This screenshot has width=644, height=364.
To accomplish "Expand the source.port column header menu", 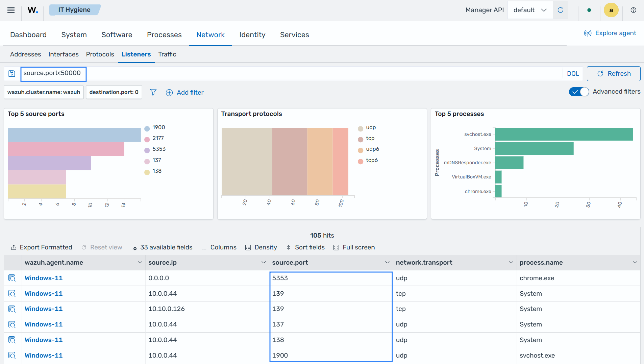I will [x=387, y=263].
